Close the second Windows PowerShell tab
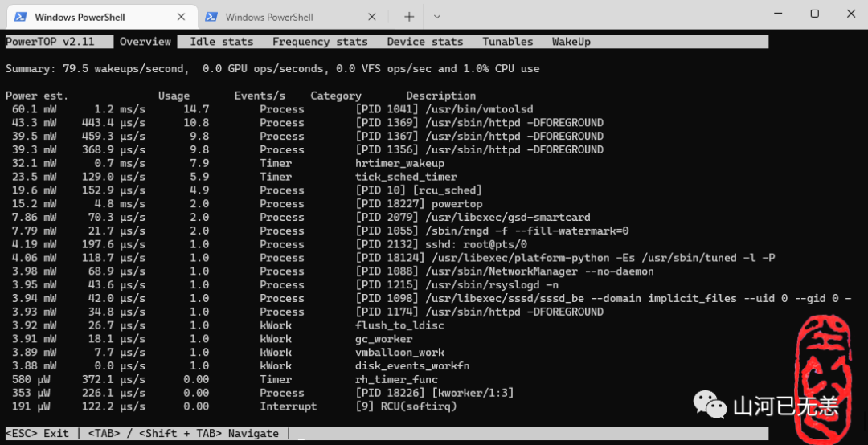The width and height of the screenshot is (868, 445). click(372, 17)
